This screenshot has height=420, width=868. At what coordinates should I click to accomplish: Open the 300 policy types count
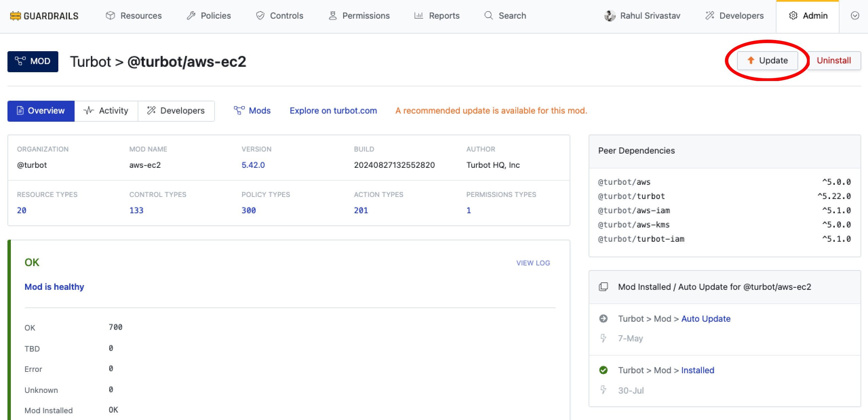click(x=249, y=211)
